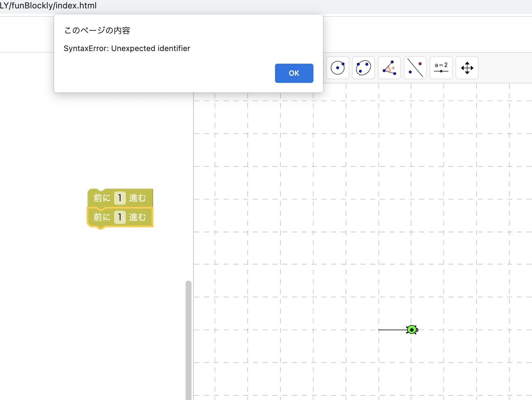This screenshot has width=532, height=400.
Task: Pick the Reflect about Line tool
Action: 415,68
